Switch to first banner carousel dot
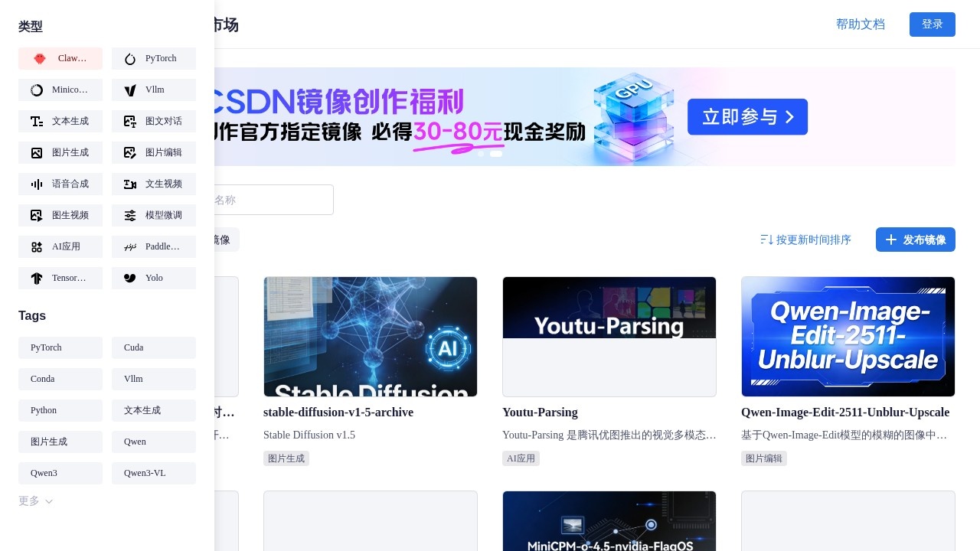The image size is (980, 551). 481,154
